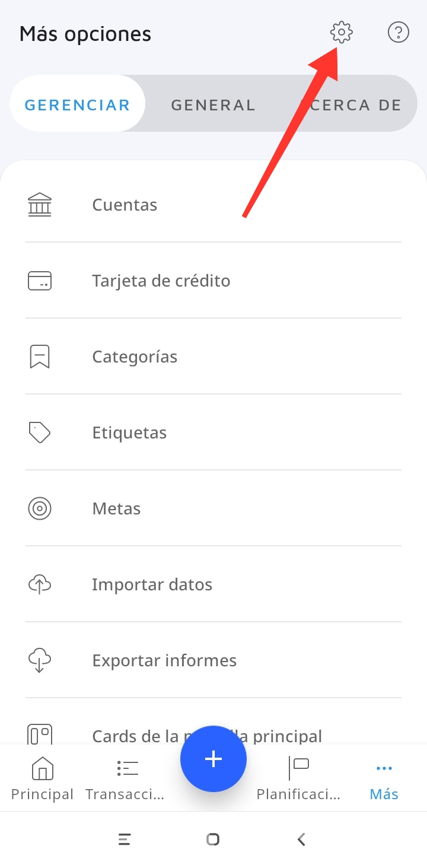The width and height of the screenshot is (427, 868).
Task: Tap the target icon for Metas
Action: [40, 508]
